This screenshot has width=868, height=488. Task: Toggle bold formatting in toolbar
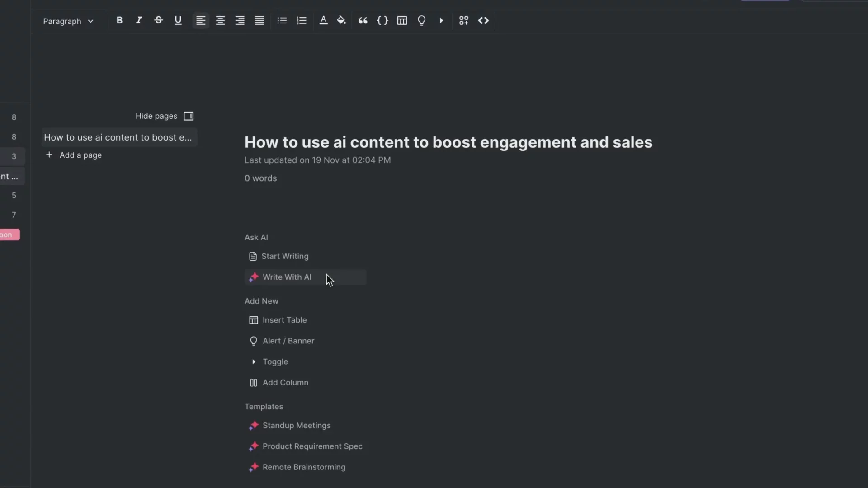119,20
